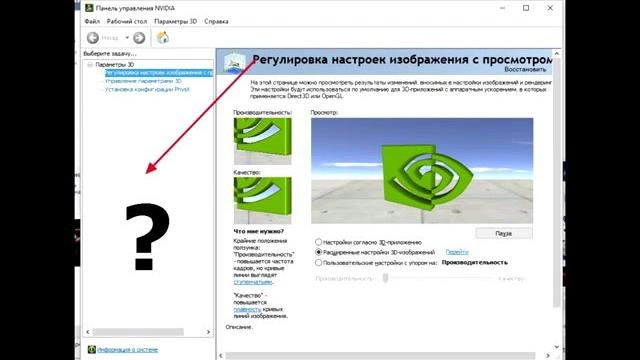Select Регулировка настроек изображения tree item

coord(159,73)
